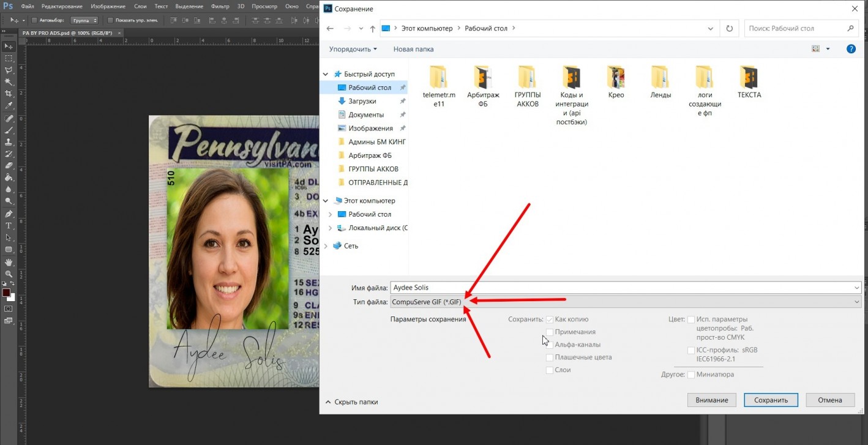Toggle the Миниатюра checkbox
Image resolution: width=868 pixels, height=445 pixels.
691,375
